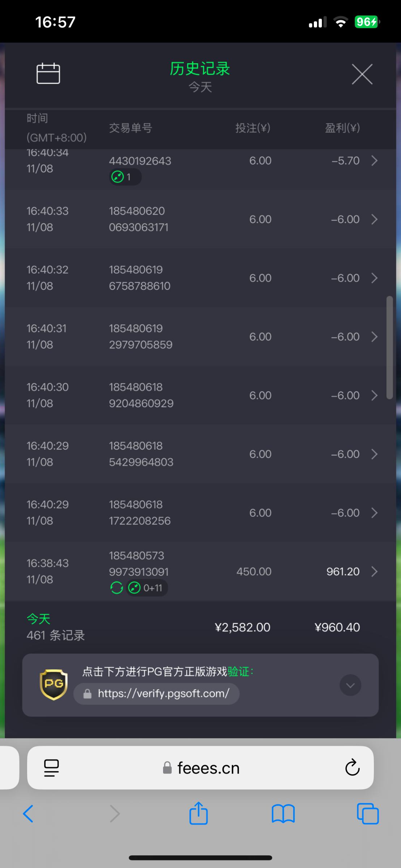This screenshot has width=401, height=868.
Task: Tap the PG shield logo
Action: point(54,685)
